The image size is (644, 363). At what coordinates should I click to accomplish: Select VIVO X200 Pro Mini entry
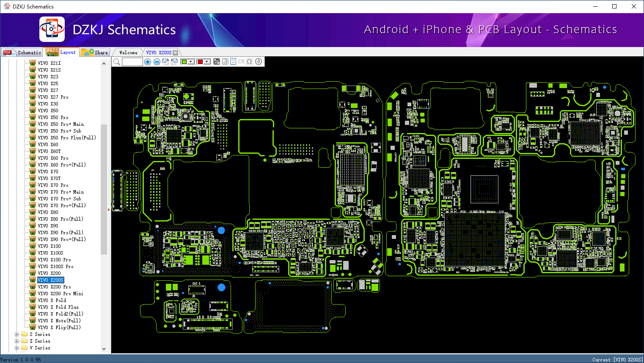coord(61,294)
